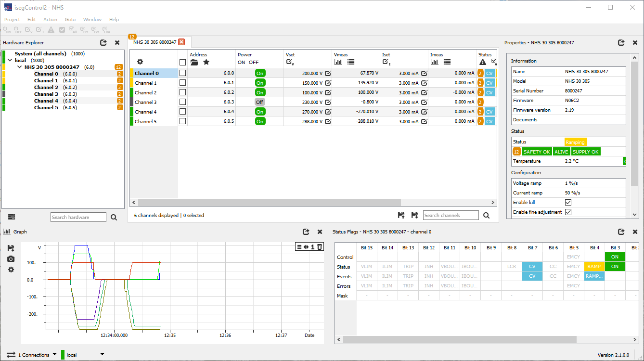Check the selection box for Channel 2

pos(182,92)
